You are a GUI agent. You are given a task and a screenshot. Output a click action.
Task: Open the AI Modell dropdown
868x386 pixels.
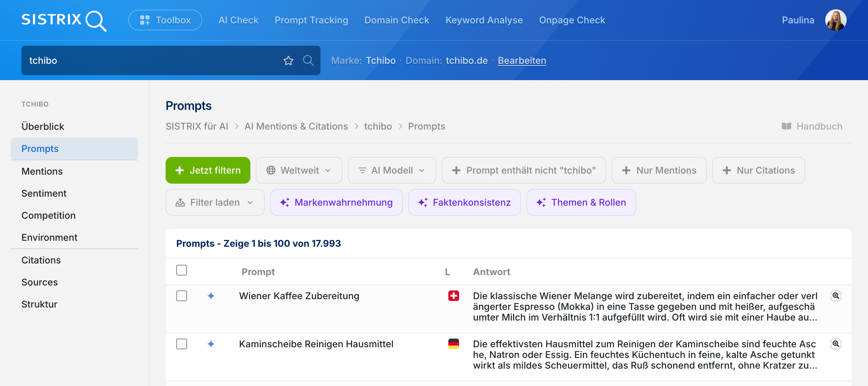pyautogui.click(x=392, y=170)
